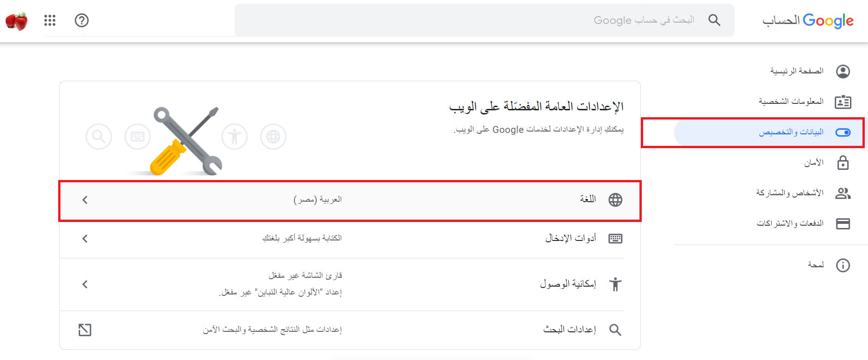Expand the input tools row chevron

(85, 239)
